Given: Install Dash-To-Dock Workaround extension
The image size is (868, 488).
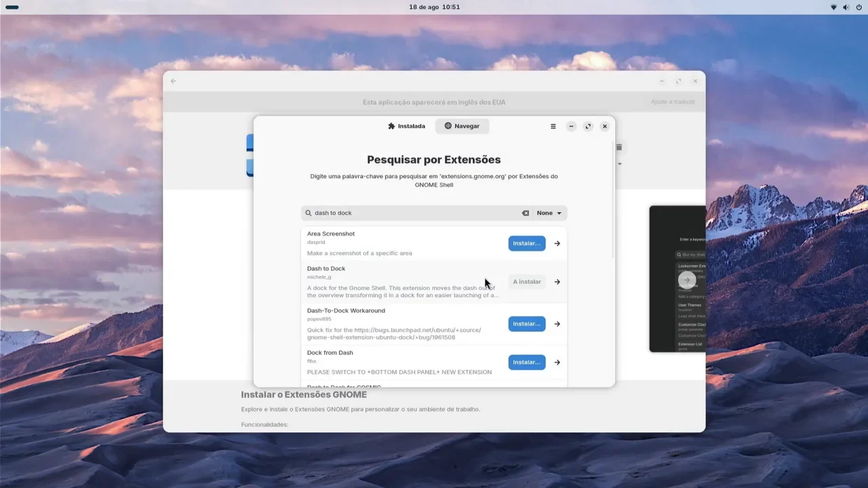Looking at the screenshot, I should click(x=527, y=324).
